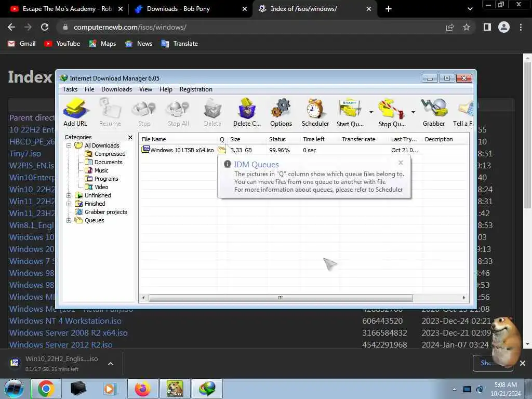The width and height of the screenshot is (532, 399).
Task: Open the Downloads menu in IDM
Action: pyautogui.click(x=116, y=89)
